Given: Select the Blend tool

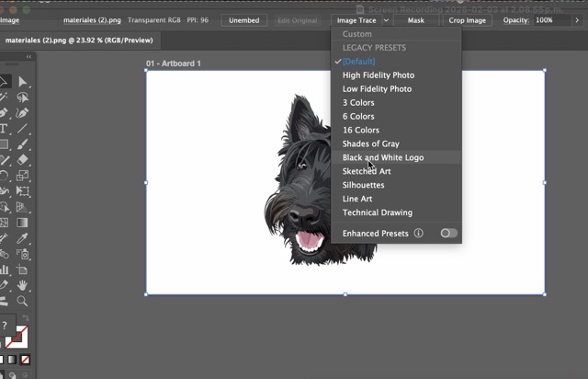Looking at the screenshot, I should coord(4,254).
